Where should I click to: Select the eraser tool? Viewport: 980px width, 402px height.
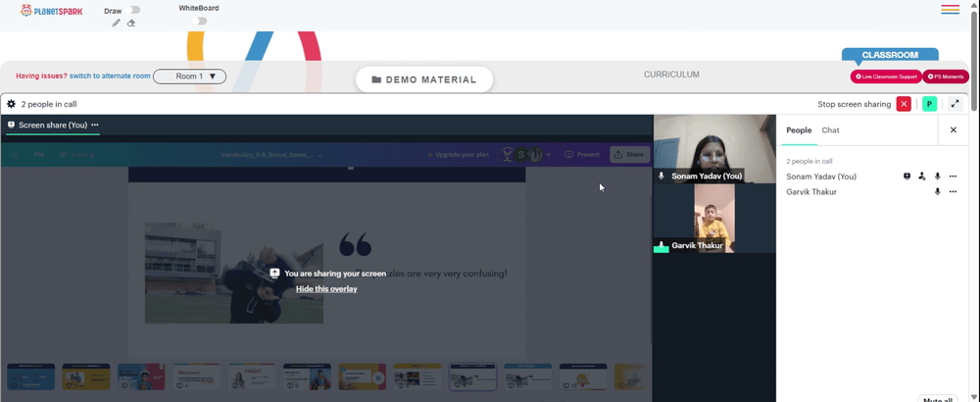(131, 24)
